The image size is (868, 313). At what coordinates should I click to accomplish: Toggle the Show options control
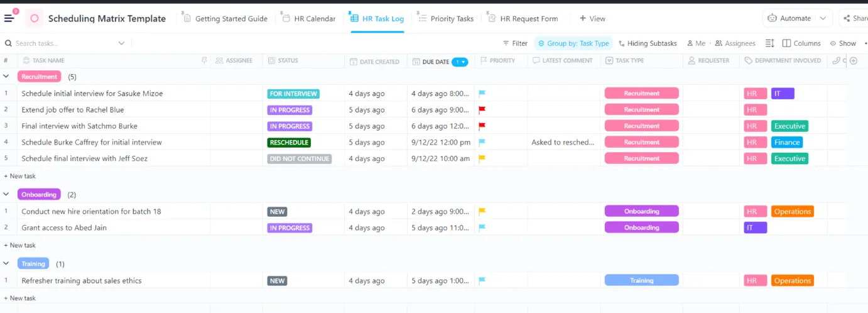click(843, 43)
